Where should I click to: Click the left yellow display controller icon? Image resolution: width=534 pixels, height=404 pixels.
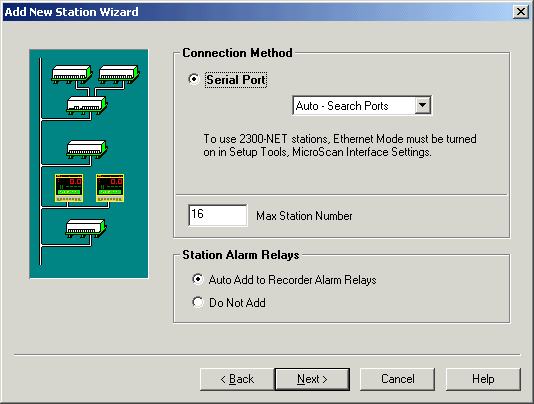pyautogui.click(x=69, y=188)
